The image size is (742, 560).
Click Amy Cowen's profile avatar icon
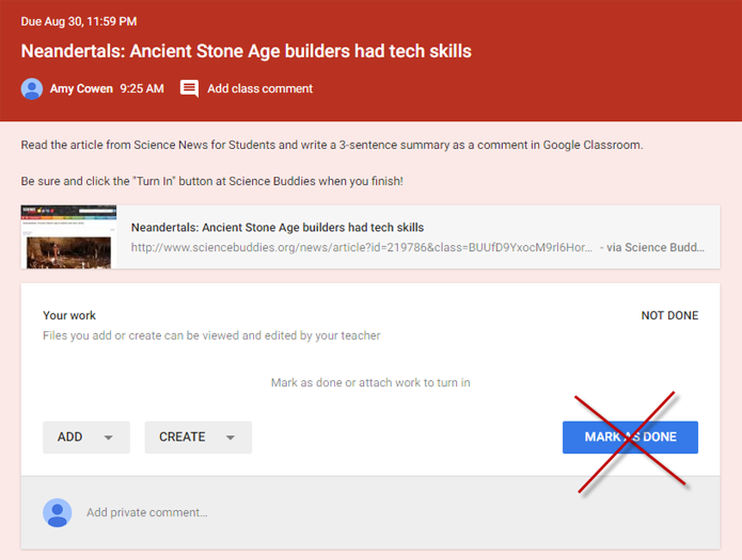(32, 89)
